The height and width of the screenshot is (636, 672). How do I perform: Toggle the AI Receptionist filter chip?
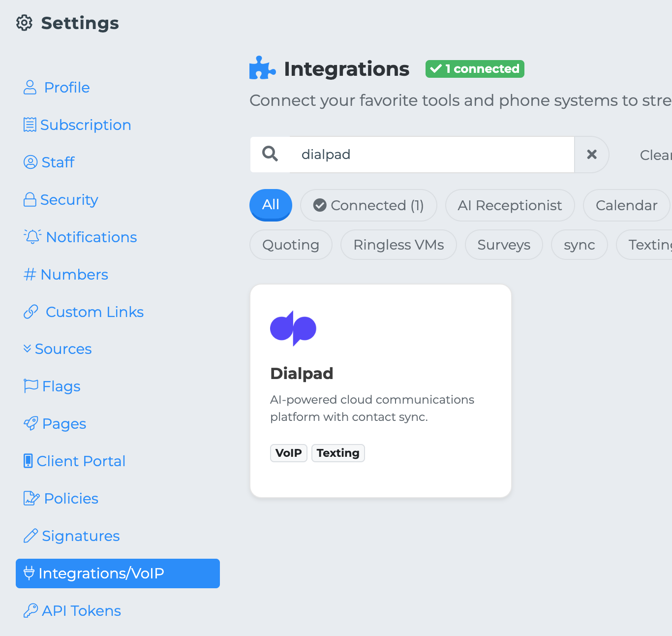[x=510, y=205]
